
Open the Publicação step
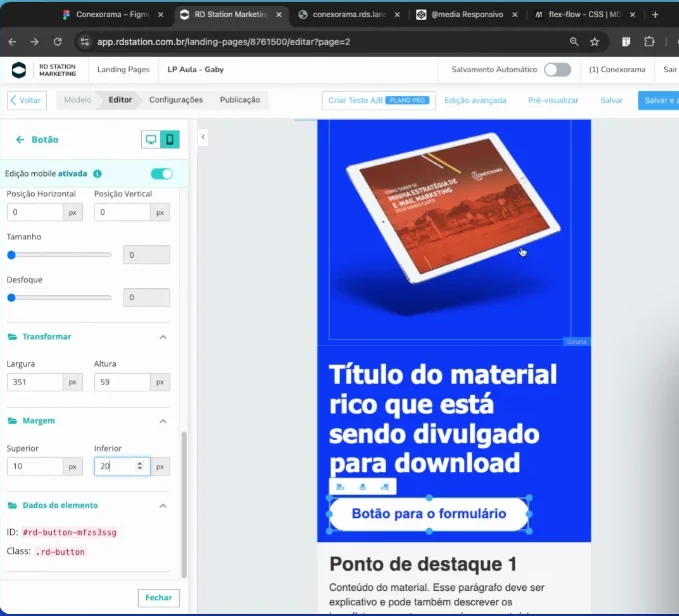tap(240, 100)
